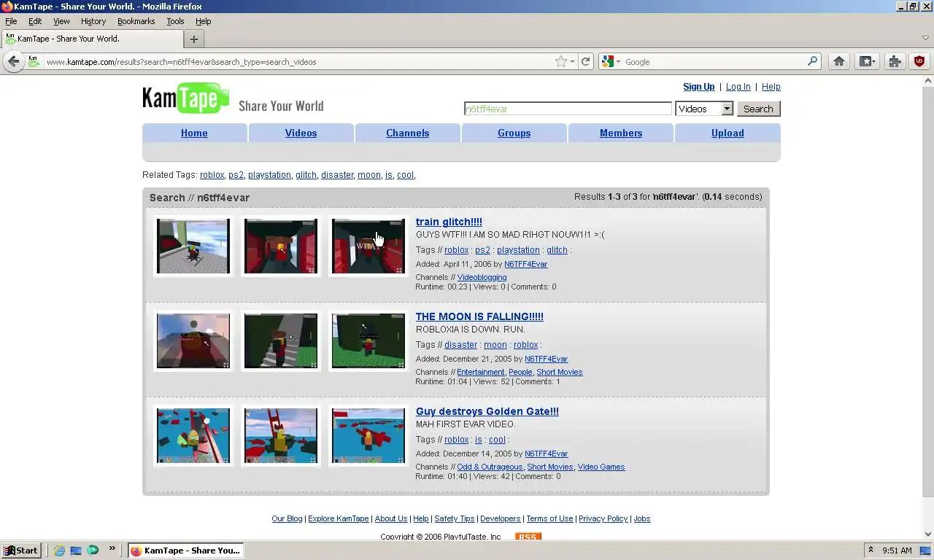Reload the page with the refresh icon
Viewport: 934px width, 560px height.
point(585,62)
